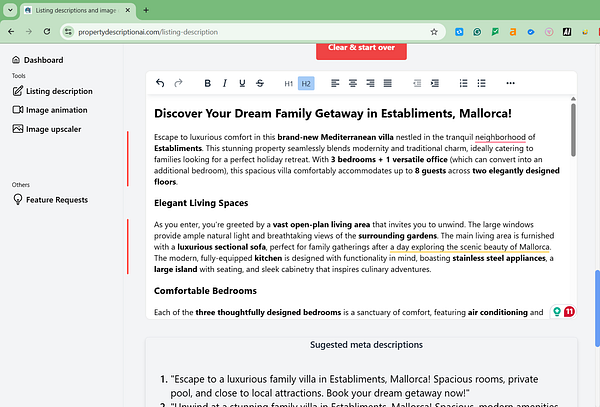The image size is (600, 407).
Task: Click the first blue extension icon
Action: pos(459,32)
